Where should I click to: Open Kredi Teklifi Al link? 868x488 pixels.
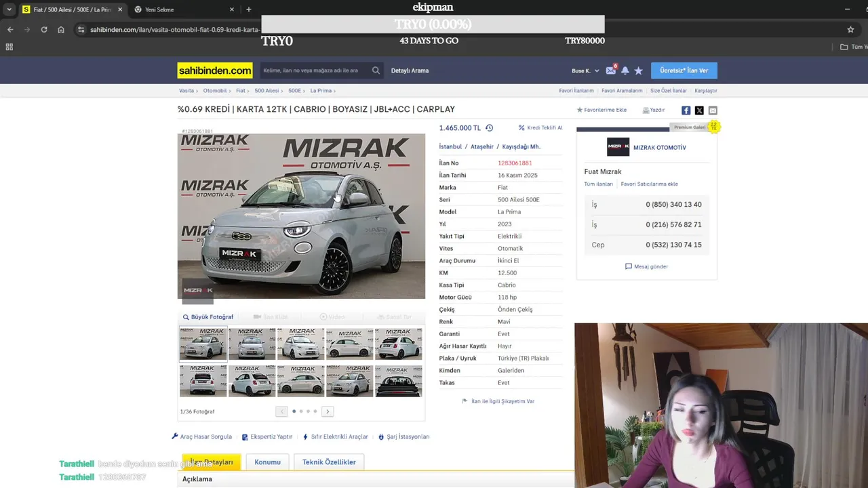pyautogui.click(x=540, y=128)
